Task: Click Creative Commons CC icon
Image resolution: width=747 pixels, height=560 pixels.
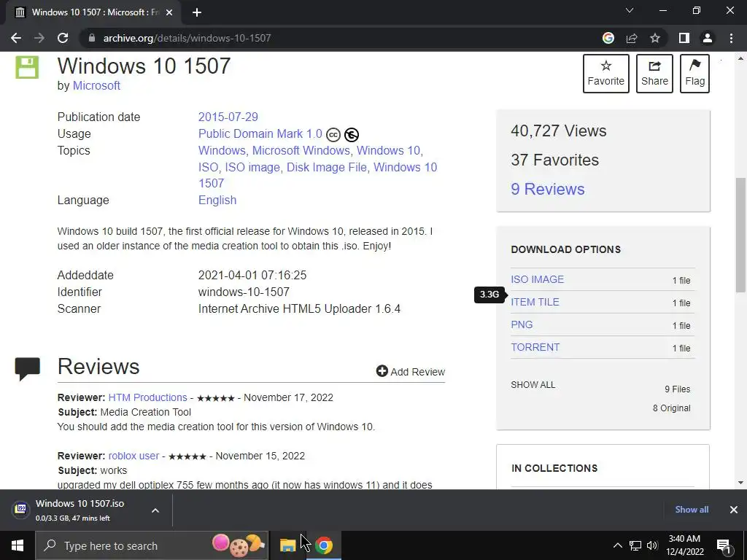Action: coord(333,135)
